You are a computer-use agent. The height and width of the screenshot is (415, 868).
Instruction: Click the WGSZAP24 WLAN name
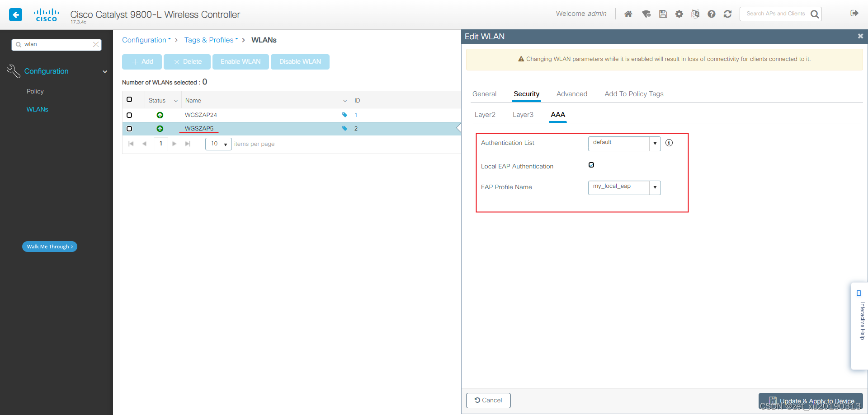coord(201,115)
